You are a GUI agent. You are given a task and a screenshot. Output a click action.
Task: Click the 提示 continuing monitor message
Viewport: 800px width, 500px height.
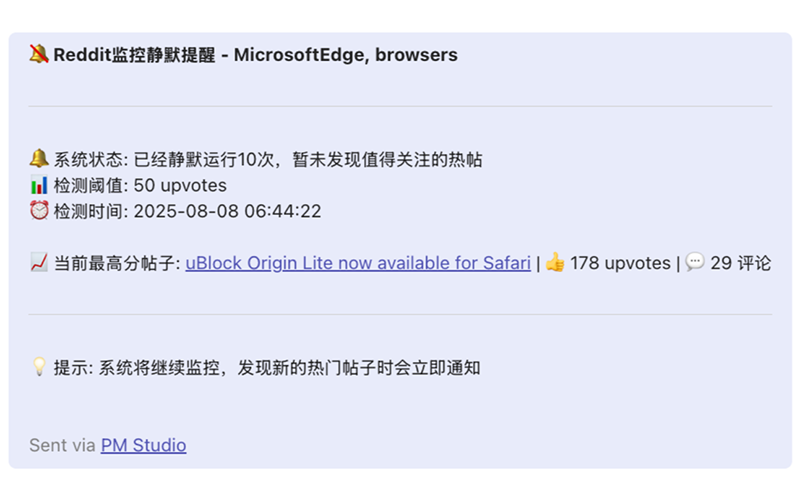point(267,368)
